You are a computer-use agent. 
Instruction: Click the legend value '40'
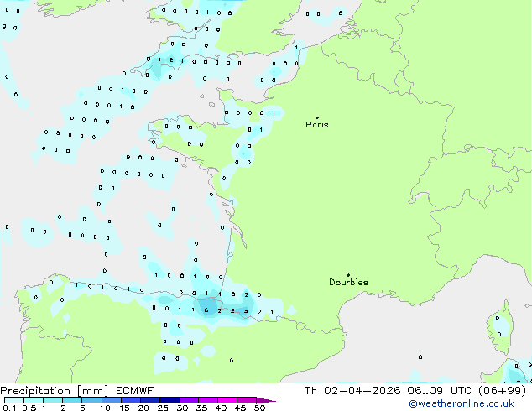[222, 408]
